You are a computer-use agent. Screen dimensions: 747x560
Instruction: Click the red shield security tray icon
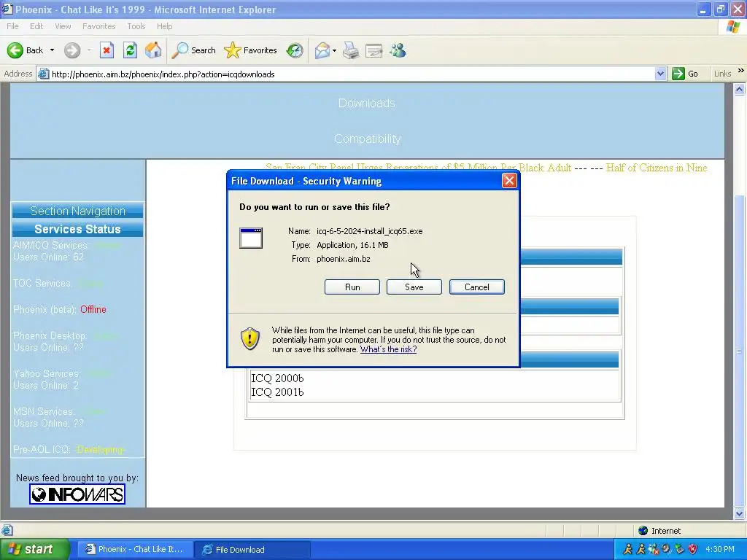(x=693, y=550)
